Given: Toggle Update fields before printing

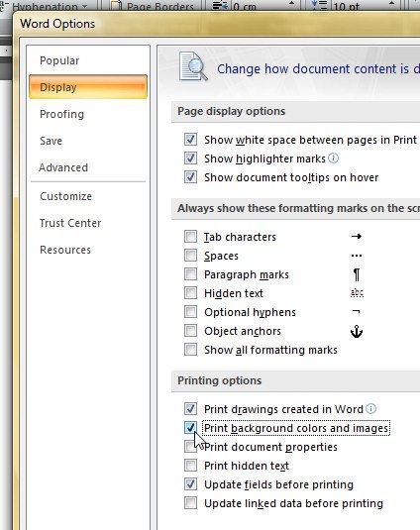Looking at the screenshot, I should pos(190,484).
